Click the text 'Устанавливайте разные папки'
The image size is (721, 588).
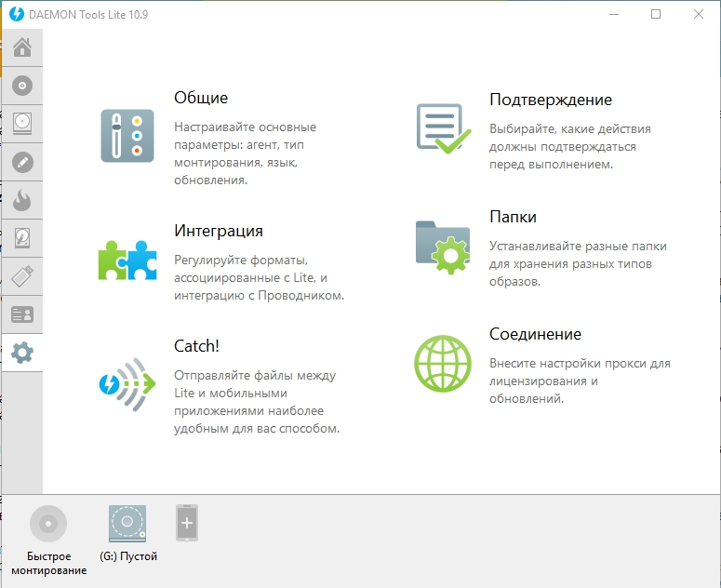(x=578, y=247)
